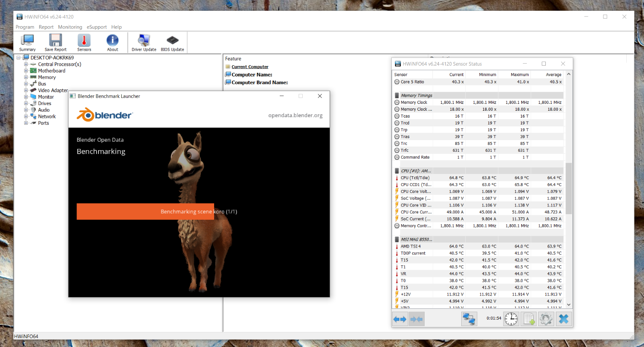Click the Feature column header

[233, 59]
